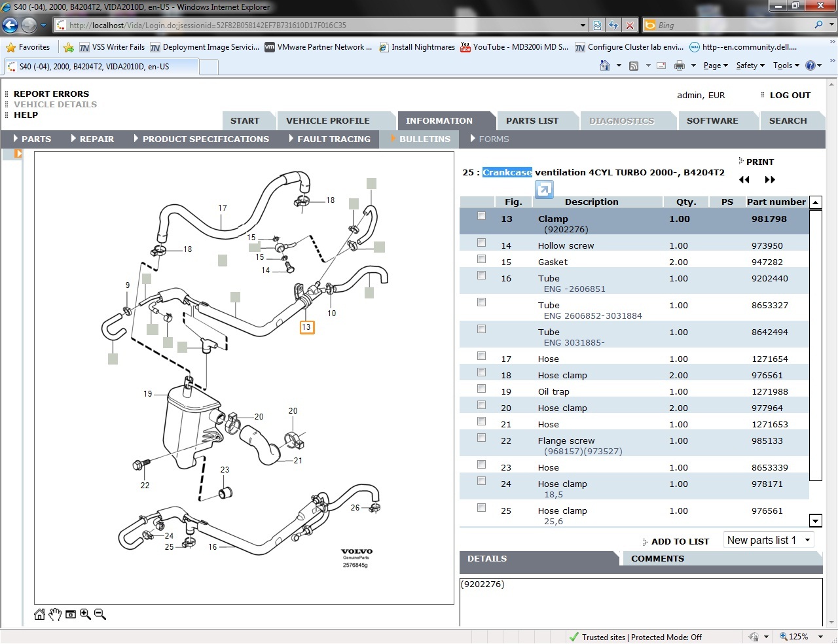This screenshot has width=838, height=644.
Task: Open the New parts list 1 dropdown
Action: [769, 540]
